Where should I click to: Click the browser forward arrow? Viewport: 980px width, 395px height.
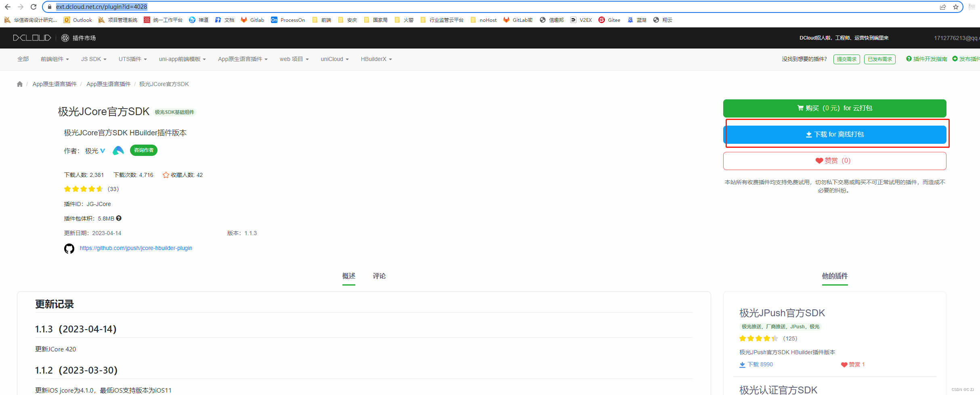point(21,7)
